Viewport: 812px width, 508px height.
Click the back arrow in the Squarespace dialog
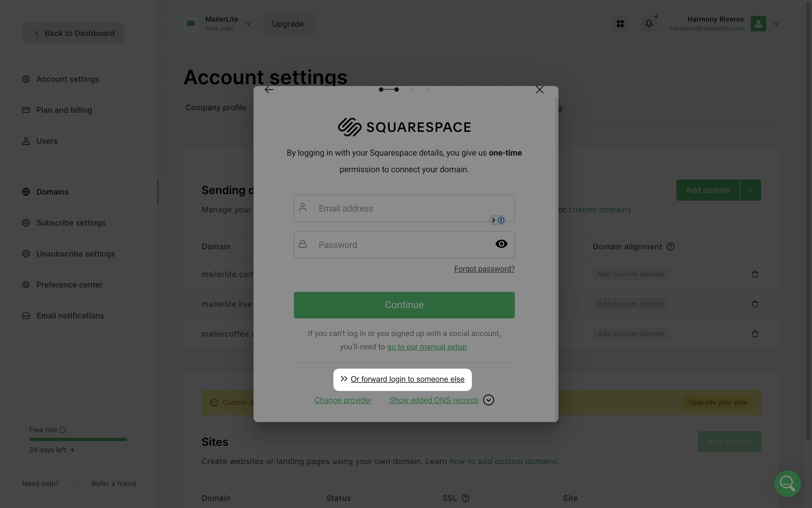point(269,90)
